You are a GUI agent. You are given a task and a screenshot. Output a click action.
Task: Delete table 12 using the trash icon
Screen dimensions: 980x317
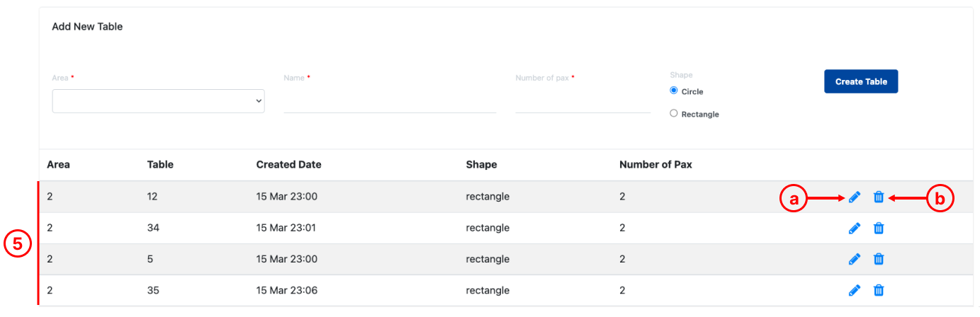point(879,197)
